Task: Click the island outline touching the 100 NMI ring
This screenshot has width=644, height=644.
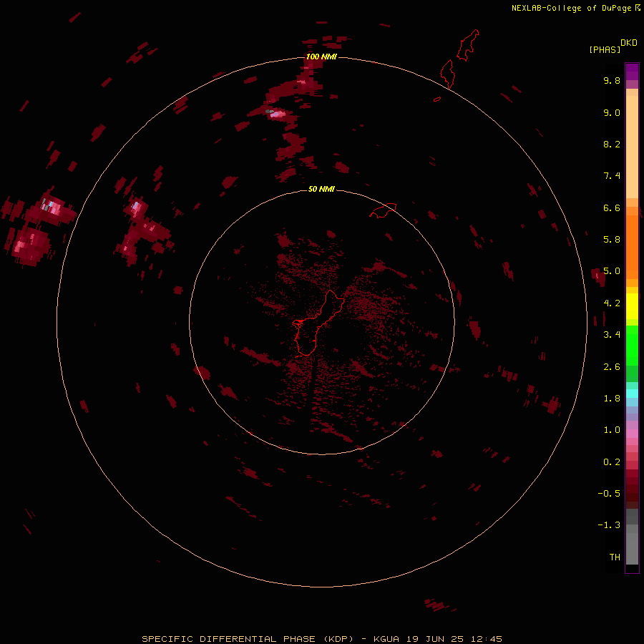Action: [x=447, y=74]
